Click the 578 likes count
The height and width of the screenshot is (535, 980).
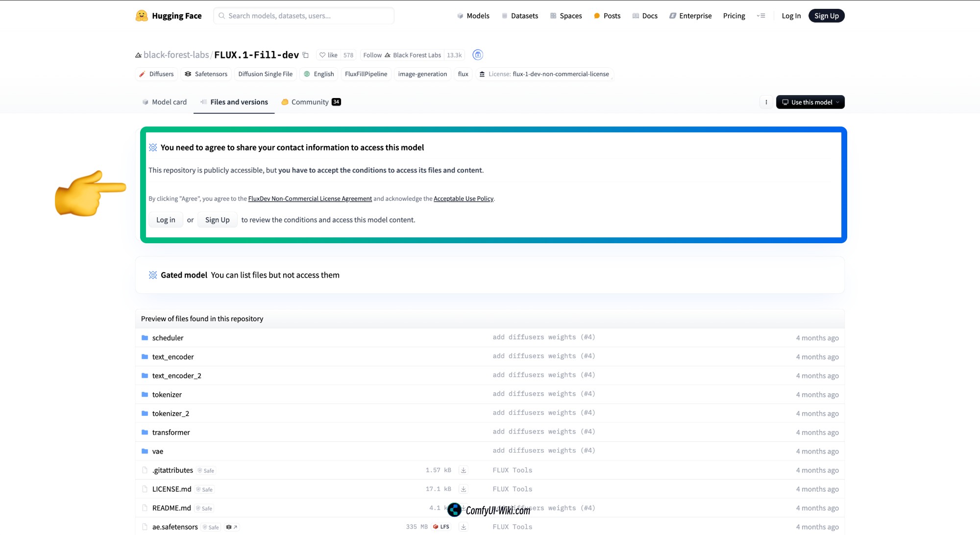coord(348,55)
